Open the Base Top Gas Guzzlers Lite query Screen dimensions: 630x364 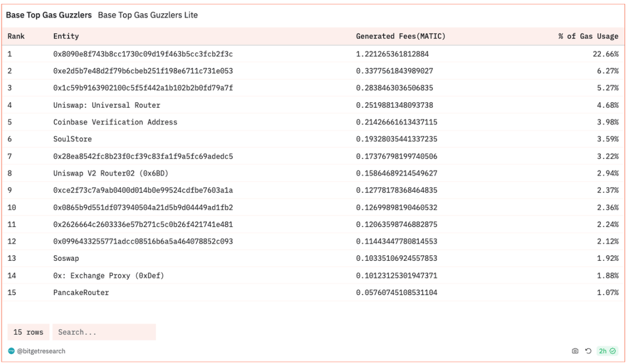(x=148, y=15)
